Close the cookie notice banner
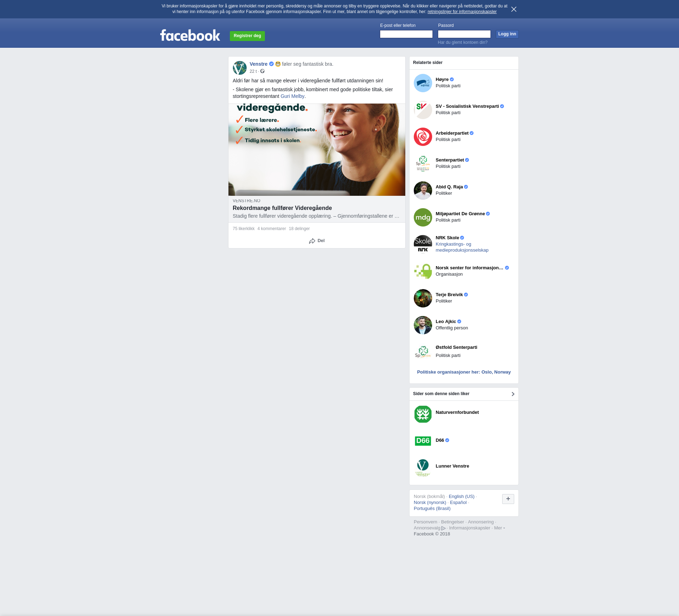 tap(514, 9)
